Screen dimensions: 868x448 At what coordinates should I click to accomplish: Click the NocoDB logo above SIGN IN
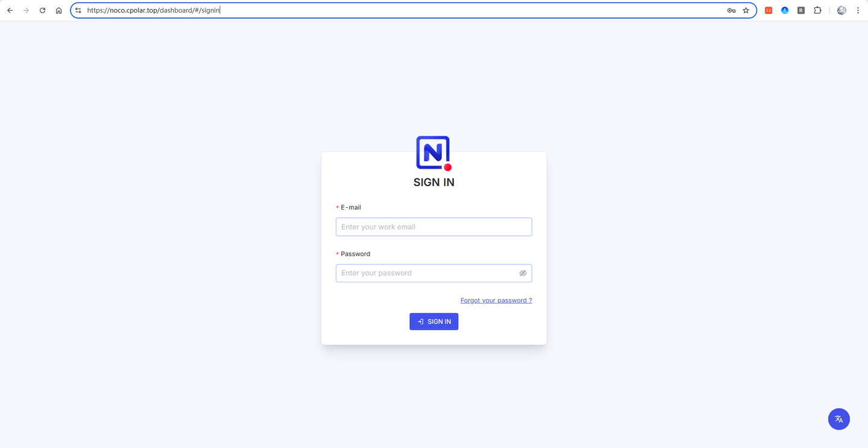tap(433, 152)
